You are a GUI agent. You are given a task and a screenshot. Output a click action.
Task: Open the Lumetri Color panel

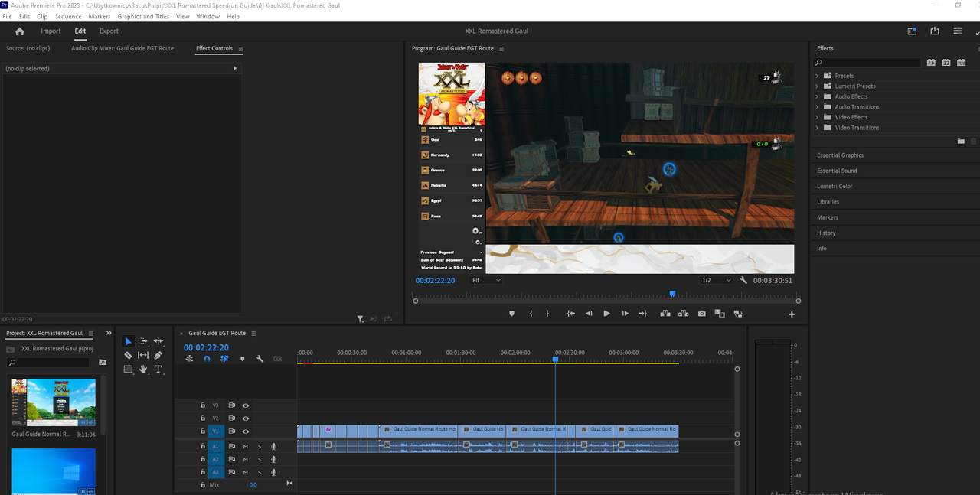[x=835, y=186]
